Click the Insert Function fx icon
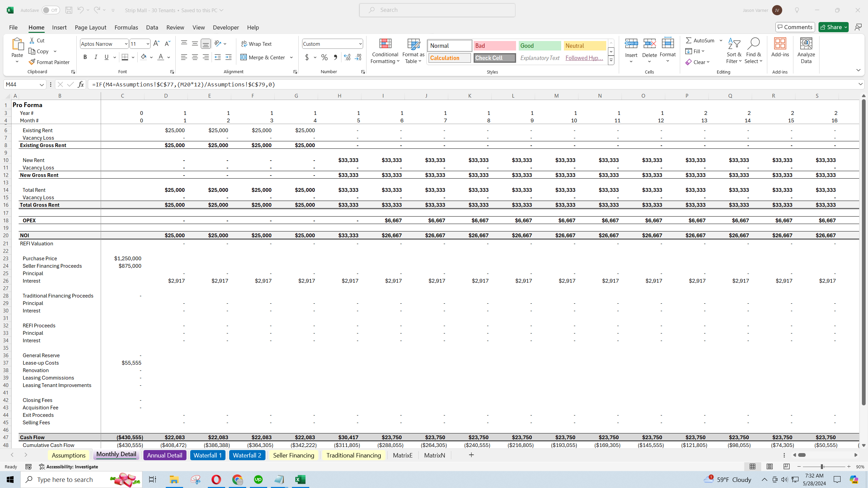The height and width of the screenshot is (488, 868). tap(81, 84)
